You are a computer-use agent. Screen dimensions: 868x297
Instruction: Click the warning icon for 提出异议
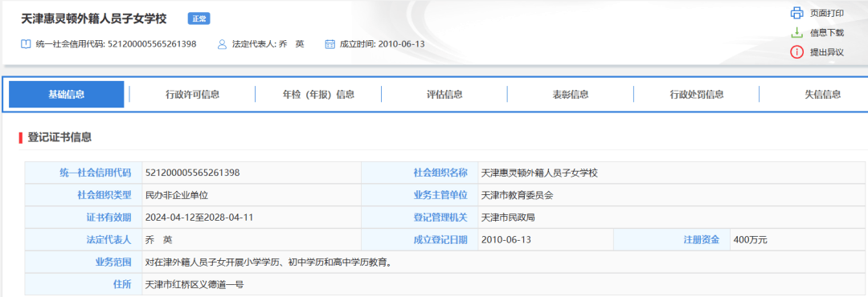coord(796,52)
